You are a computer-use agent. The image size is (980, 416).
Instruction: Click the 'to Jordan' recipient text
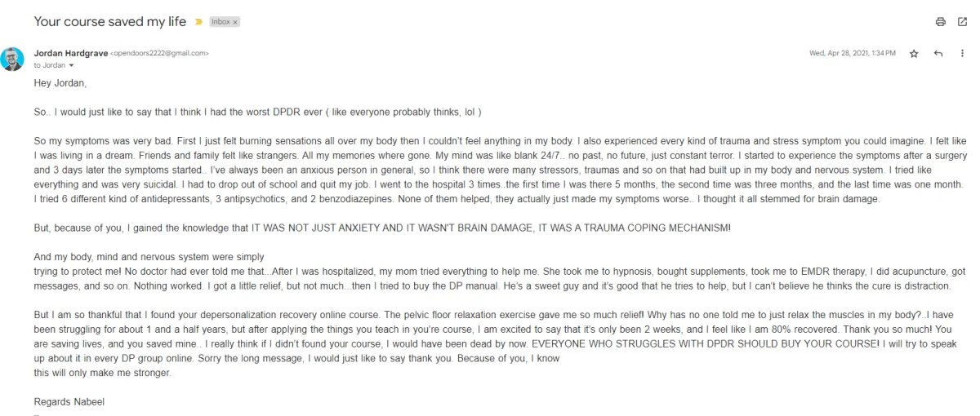click(x=50, y=65)
